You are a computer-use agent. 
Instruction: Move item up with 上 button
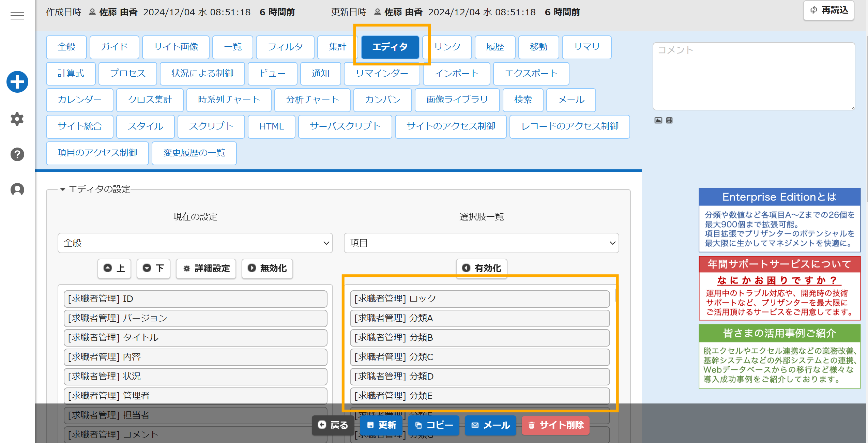(x=114, y=269)
